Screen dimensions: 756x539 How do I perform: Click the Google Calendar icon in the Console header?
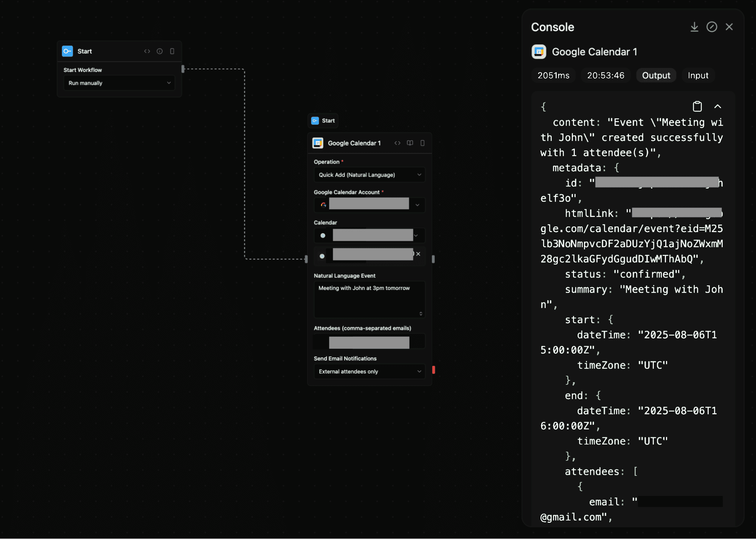pos(539,52)
